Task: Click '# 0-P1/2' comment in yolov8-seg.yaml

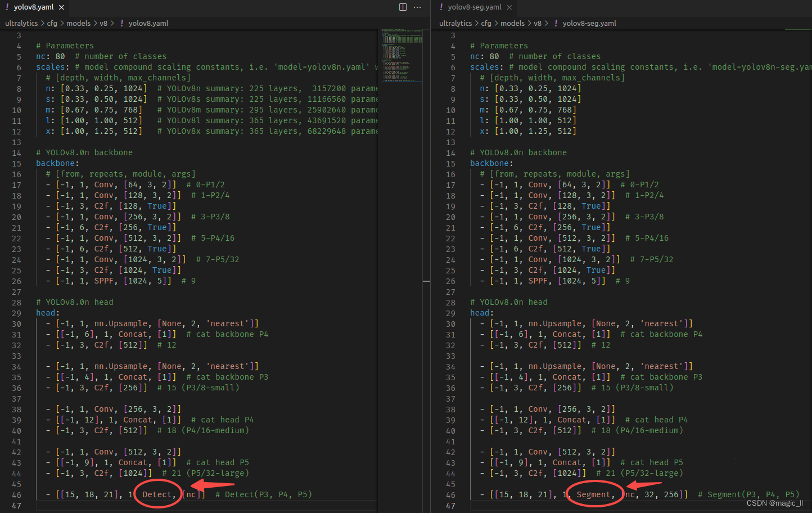Action: pos(639,184)
